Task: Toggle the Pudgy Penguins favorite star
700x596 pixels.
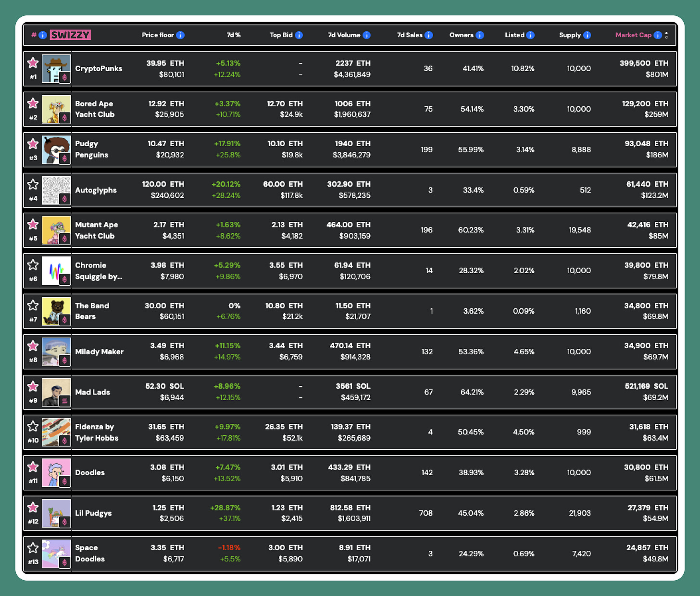Action: click(33, 143)
